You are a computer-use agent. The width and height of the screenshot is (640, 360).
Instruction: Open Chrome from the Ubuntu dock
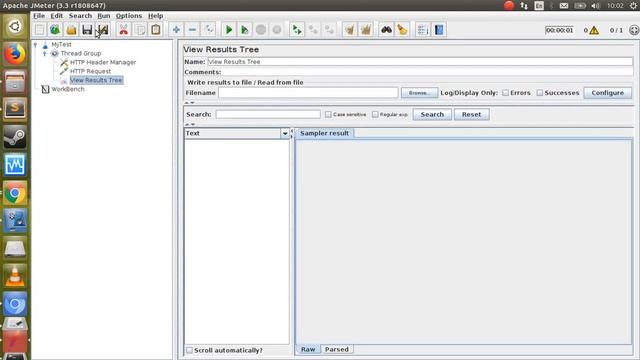(x=15, y=193)
